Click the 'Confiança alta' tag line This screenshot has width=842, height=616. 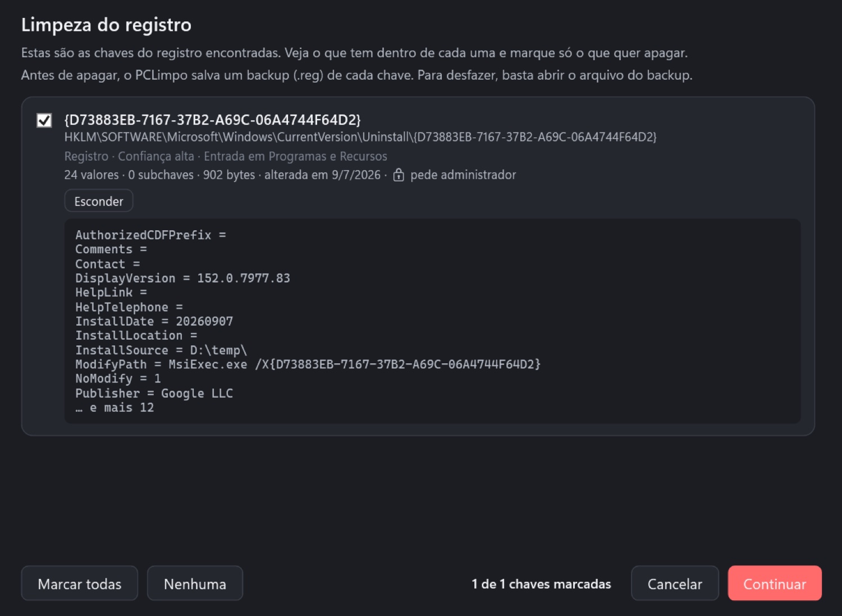(156, 156)
